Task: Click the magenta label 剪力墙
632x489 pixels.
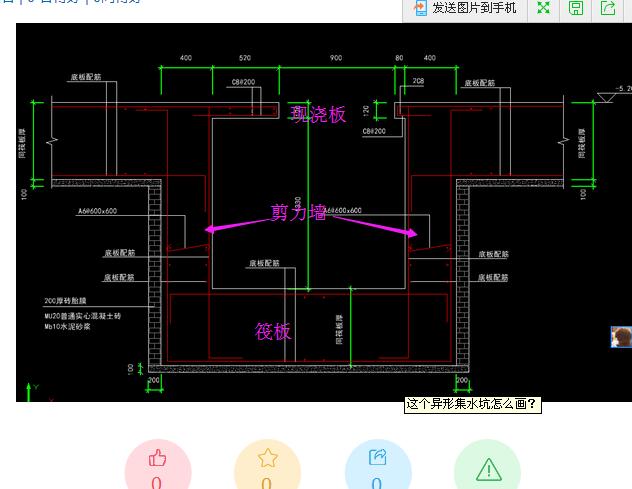Action: pos(298,212)
